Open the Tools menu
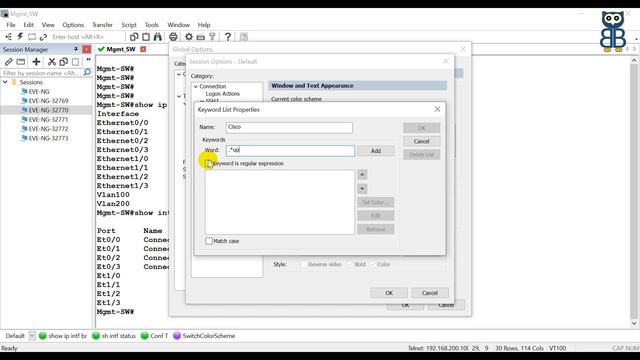Screen dimensions: 640x360 pos(151,25)
